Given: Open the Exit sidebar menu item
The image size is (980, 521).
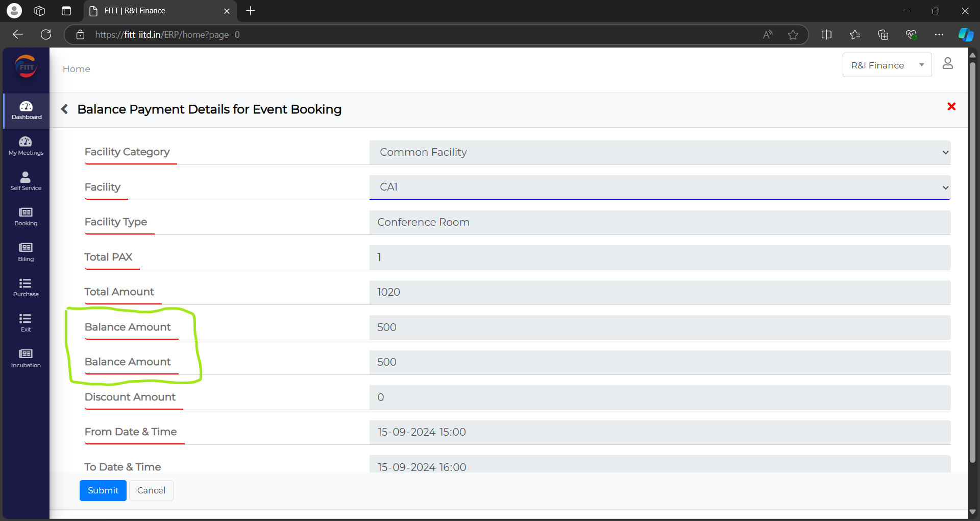Looking at the screenshot, I should tap(26, 322).
